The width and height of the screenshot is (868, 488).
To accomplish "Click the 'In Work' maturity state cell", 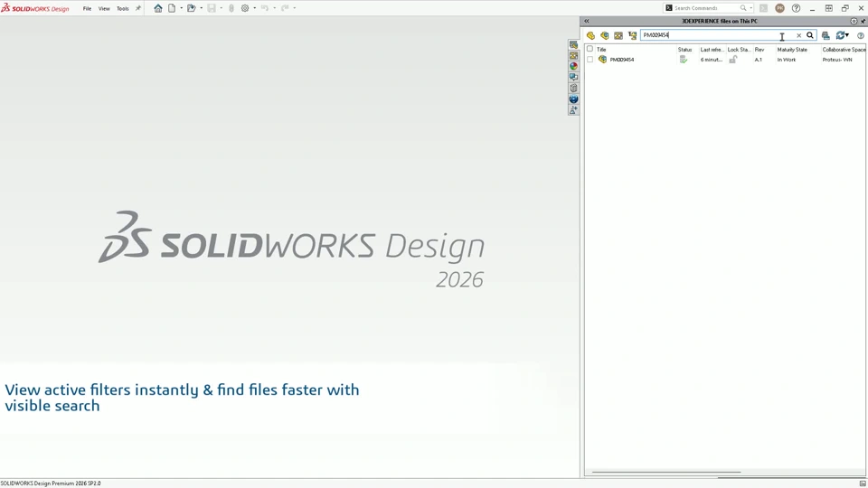I will (786, 60).
